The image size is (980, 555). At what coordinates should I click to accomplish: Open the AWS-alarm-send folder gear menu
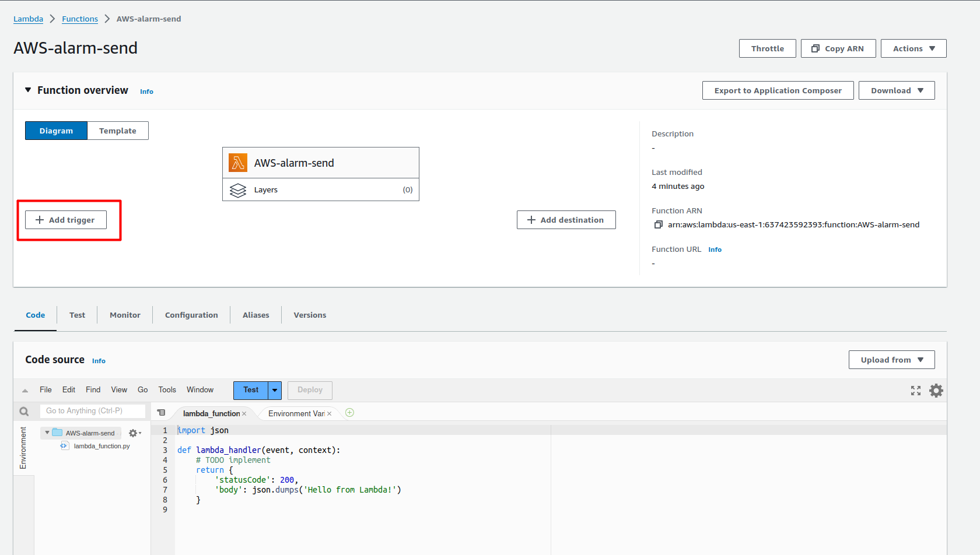135,433
